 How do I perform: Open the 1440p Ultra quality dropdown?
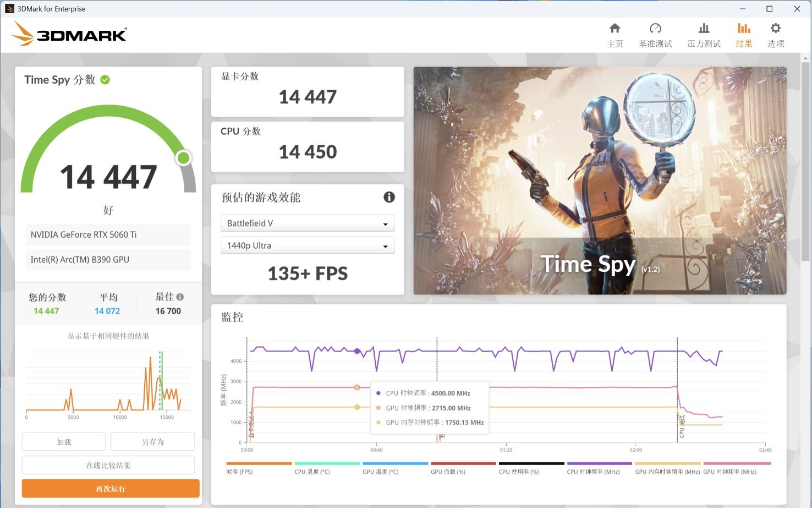(x=307, y=245)
